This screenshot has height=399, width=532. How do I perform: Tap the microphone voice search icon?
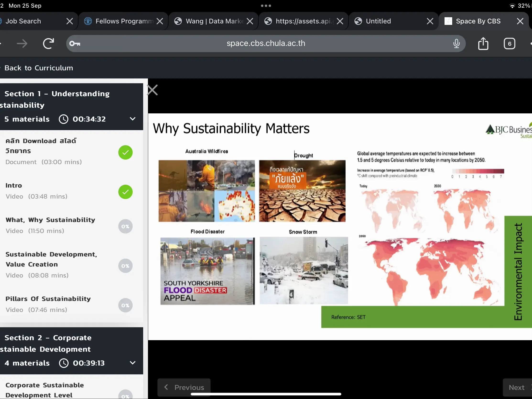[456, 44]
